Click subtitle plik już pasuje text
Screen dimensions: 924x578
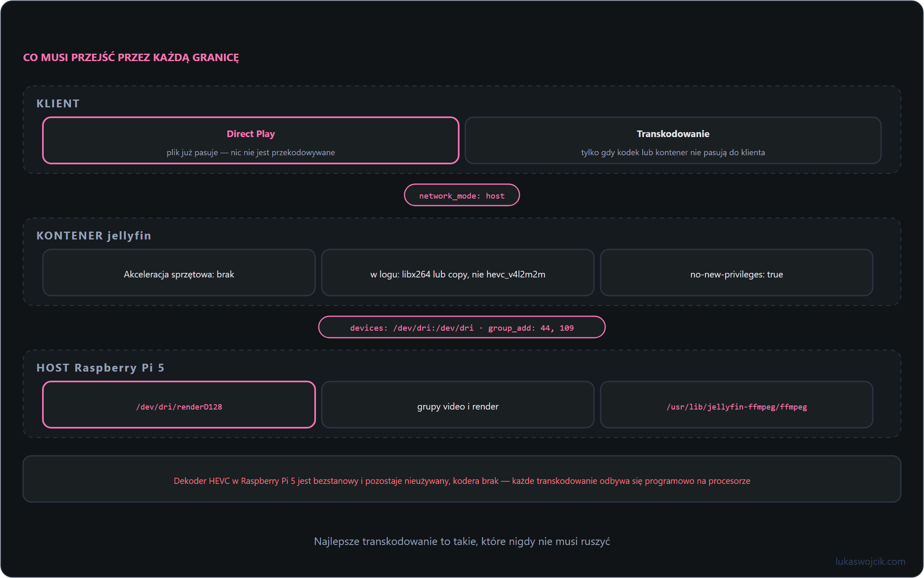click(x=251, y=152)
